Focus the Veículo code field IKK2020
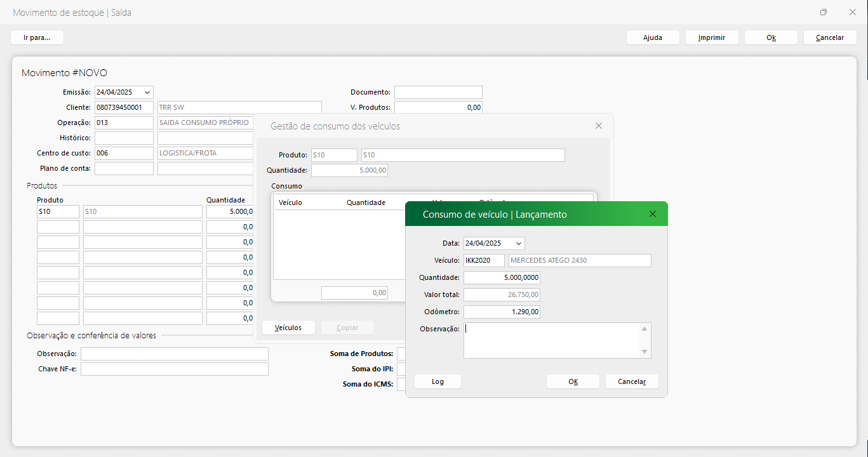This screenshot has height=457, width=868. pyautogui.click(x=484, y=260)
